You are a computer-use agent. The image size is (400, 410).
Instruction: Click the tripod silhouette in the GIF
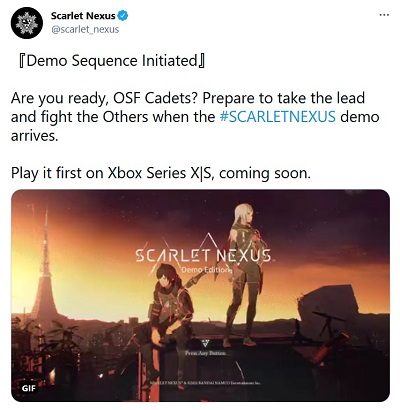coord(327,323)
